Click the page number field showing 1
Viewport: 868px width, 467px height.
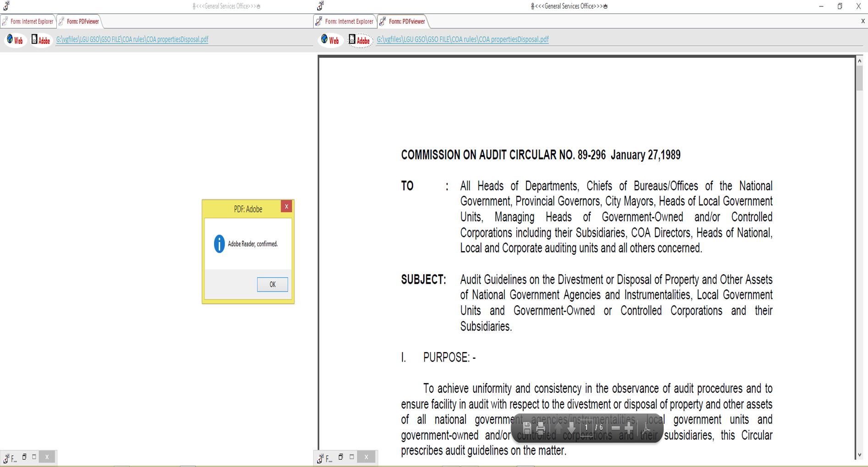tap(586, 428)
